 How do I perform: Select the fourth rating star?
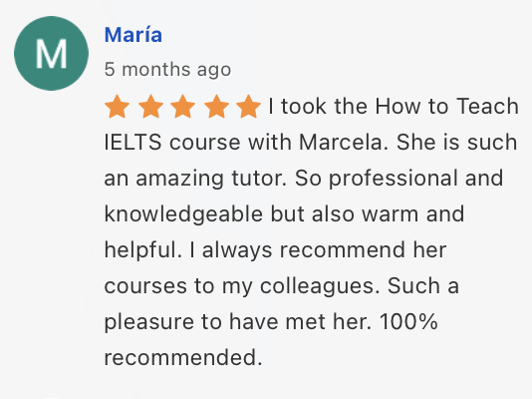[x=216, y=107]
